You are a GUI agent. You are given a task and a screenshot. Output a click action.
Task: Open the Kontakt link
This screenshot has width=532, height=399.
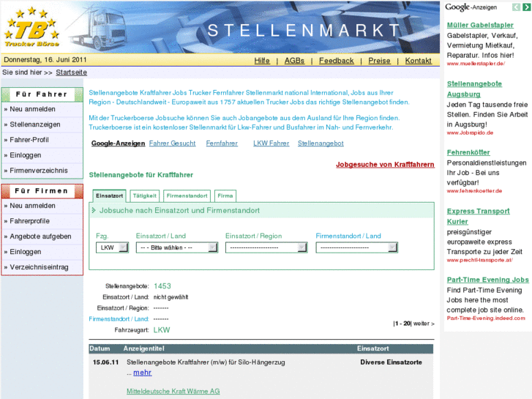coord(418,61)
